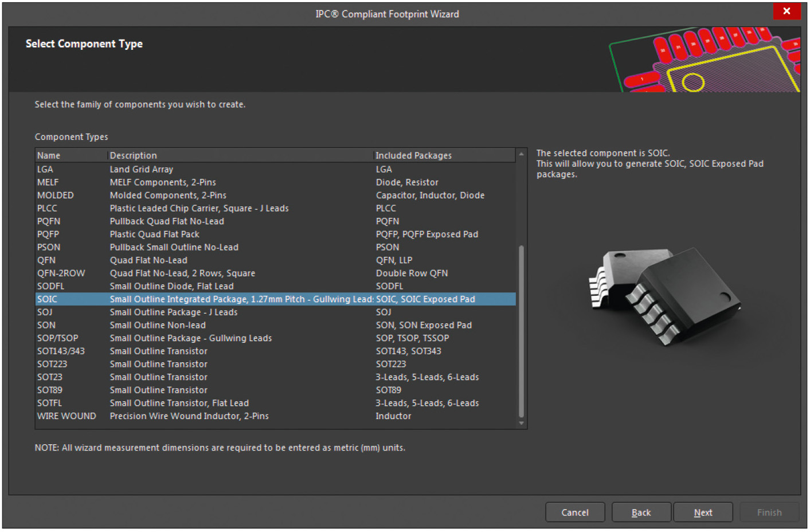Pick the PQFN row
Screen dimensions: 810x532
(275, 221)
